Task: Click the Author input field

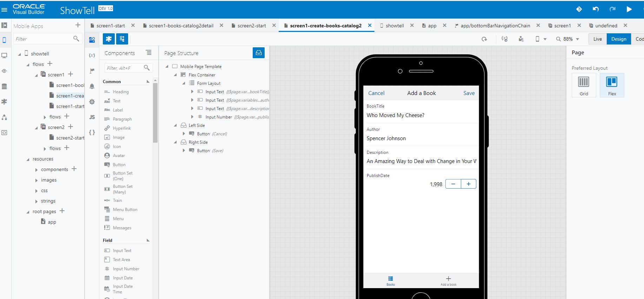Action: (421, 138)
